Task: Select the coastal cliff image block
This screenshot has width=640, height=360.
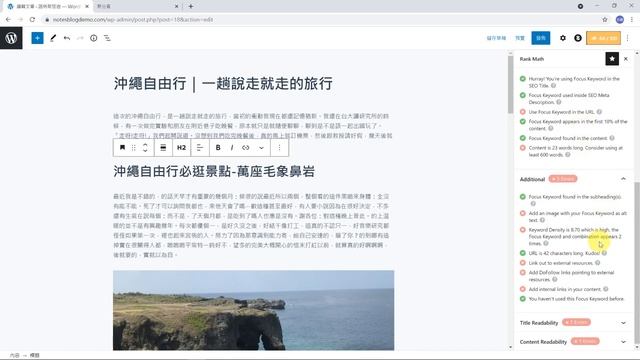Action: tap(253, 310)
